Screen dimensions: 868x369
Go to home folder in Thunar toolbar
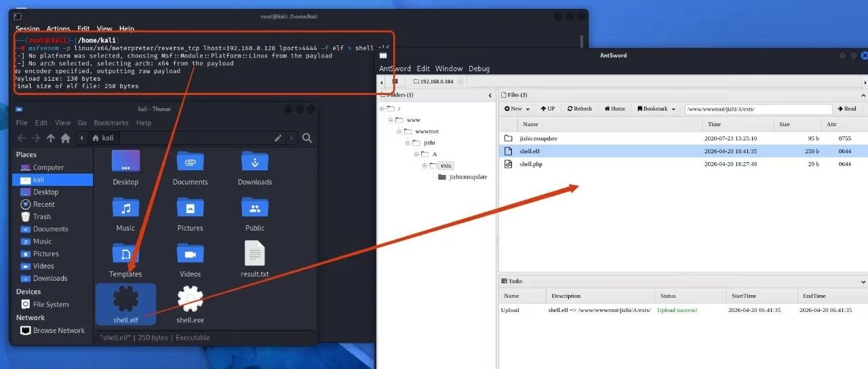[x=65, y=138]
